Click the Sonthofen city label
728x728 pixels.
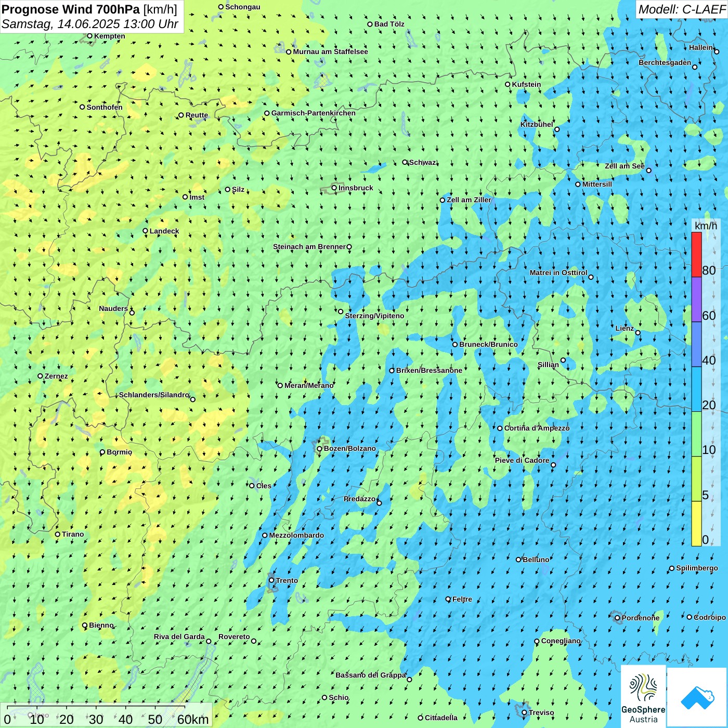pos(105,107)
